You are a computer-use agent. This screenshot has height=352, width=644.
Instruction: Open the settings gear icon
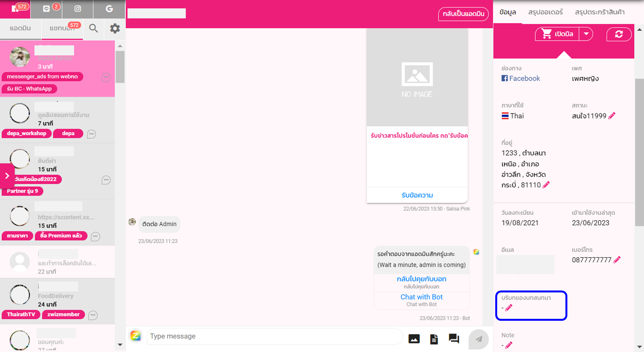coord(115,28)
